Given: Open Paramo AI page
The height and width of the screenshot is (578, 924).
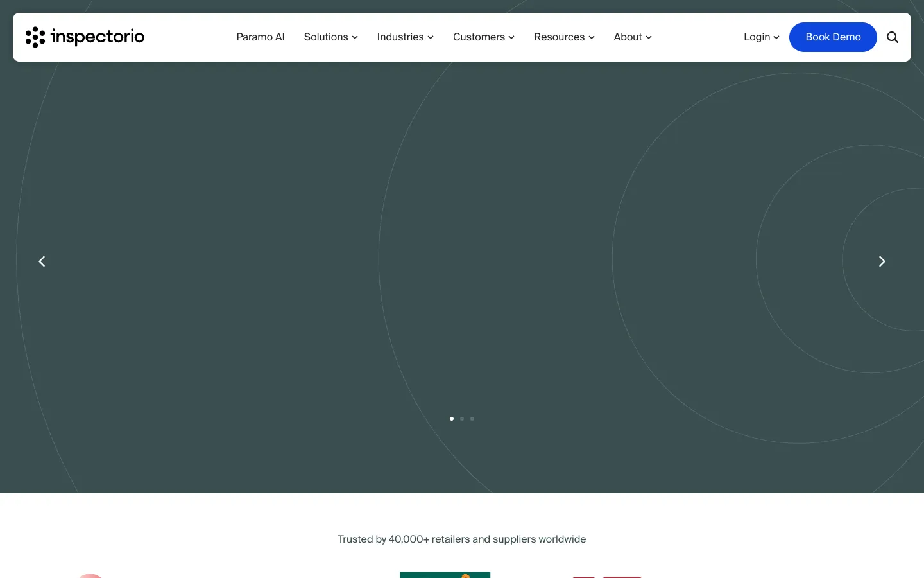Looking at the screenshot, I should click(x=261, y=37).
